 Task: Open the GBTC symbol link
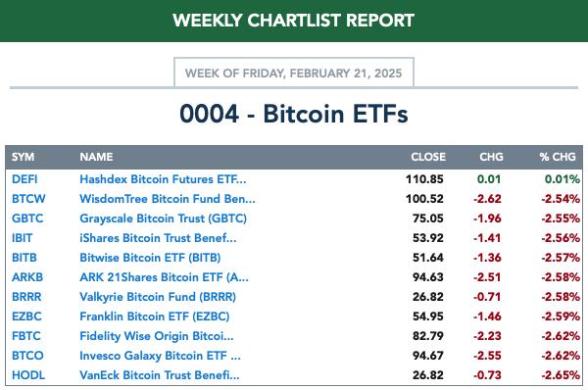[x=27, y=219]
